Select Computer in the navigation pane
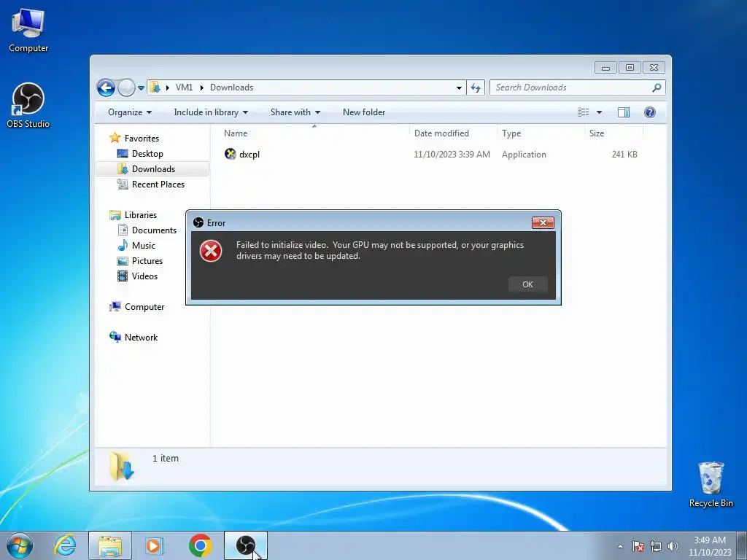 [137, 307]
